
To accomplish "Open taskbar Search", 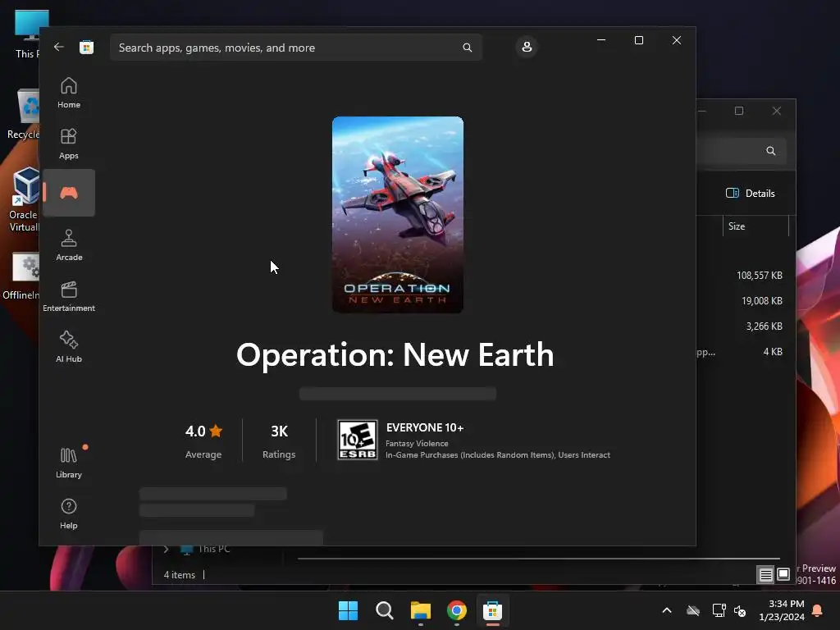I will pyautogui.click(x=384, y=610).
